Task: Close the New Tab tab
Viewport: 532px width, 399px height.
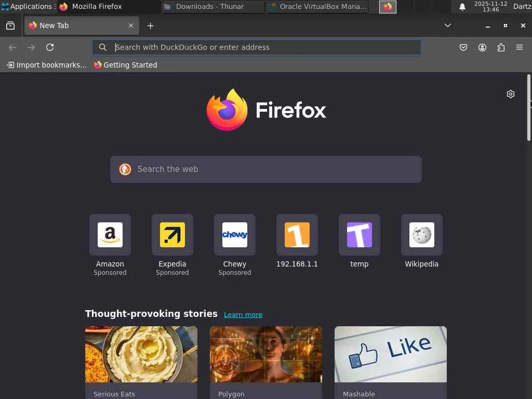Action: (131, 26)
